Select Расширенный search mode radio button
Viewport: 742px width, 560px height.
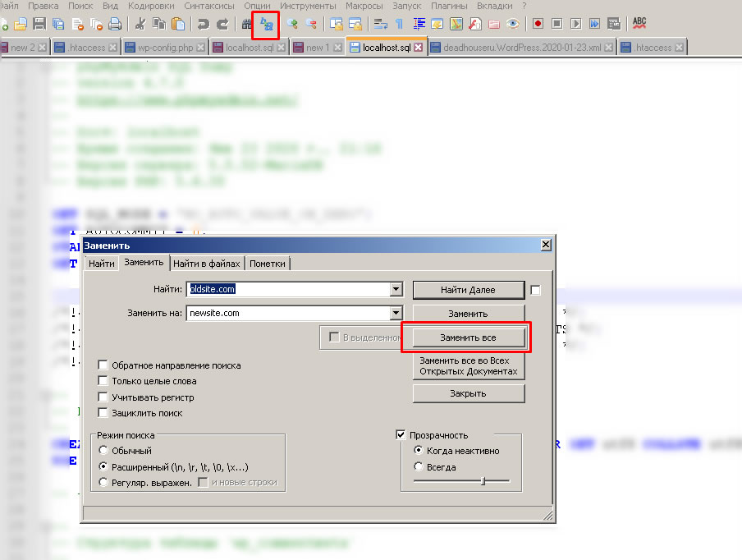tap(103, 466)
